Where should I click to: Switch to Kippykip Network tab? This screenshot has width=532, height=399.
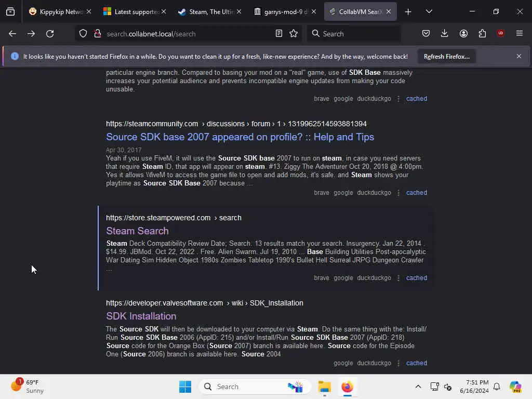[x=56, y=11]
